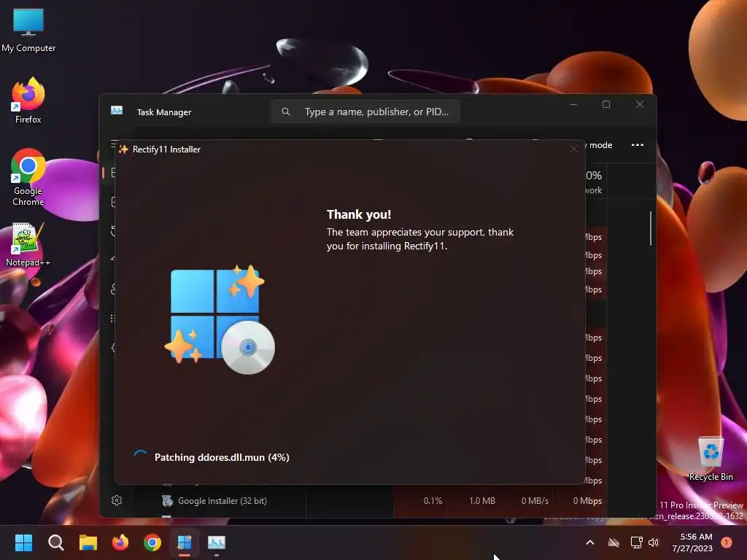This screenshot has width=747, height=560.
Task: Click the network tray icon
Action: click(636, 542)
